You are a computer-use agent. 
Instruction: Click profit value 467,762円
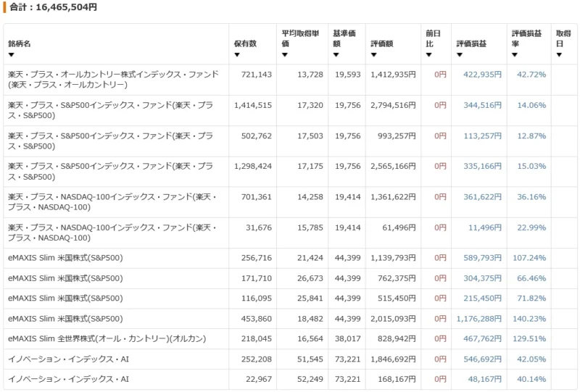tap(482, 338)
